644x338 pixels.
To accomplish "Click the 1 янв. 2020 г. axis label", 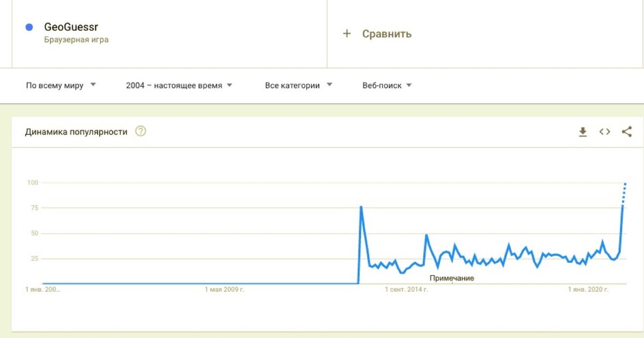I will pos(589,290).
